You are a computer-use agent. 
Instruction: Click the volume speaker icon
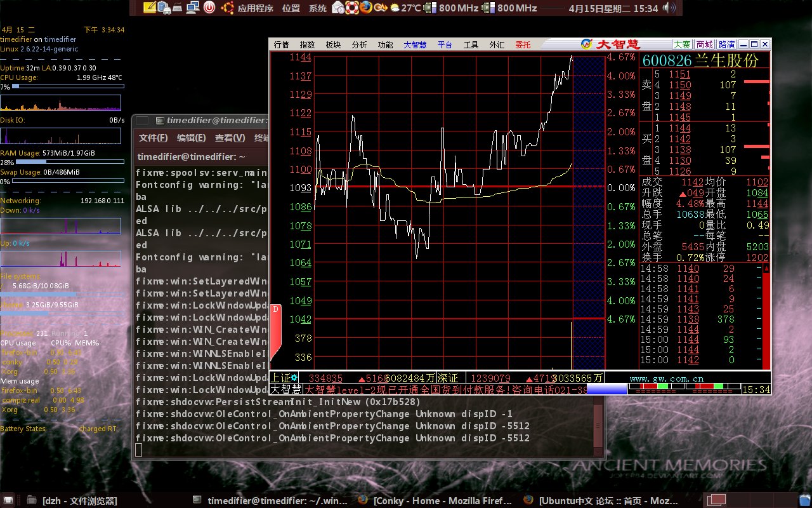tap(669, 8)
